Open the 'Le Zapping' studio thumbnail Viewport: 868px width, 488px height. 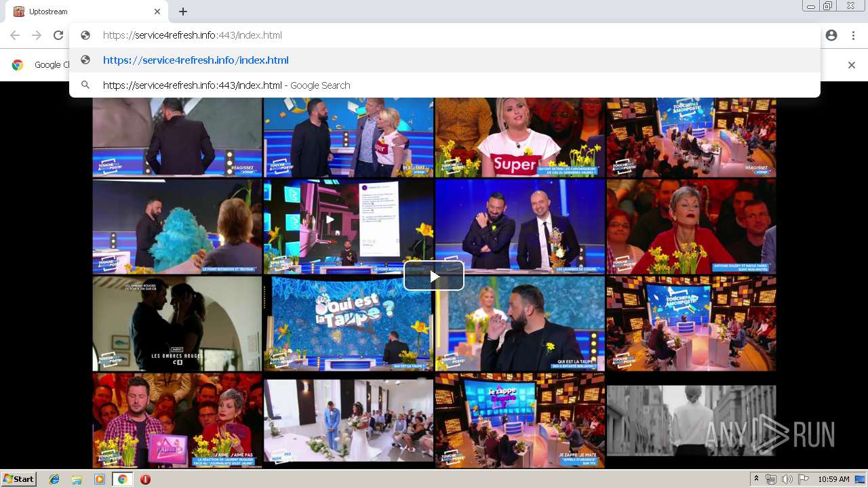coord(519,420)
